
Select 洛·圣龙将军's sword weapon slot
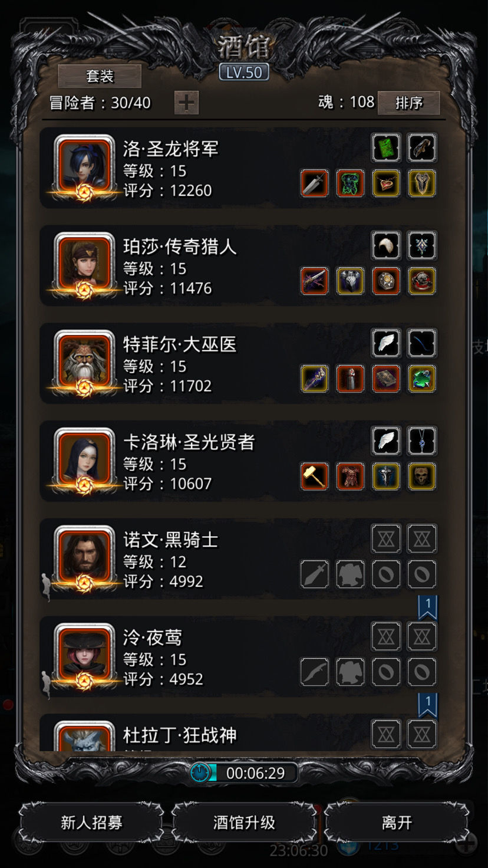click(x=315, y=183)
